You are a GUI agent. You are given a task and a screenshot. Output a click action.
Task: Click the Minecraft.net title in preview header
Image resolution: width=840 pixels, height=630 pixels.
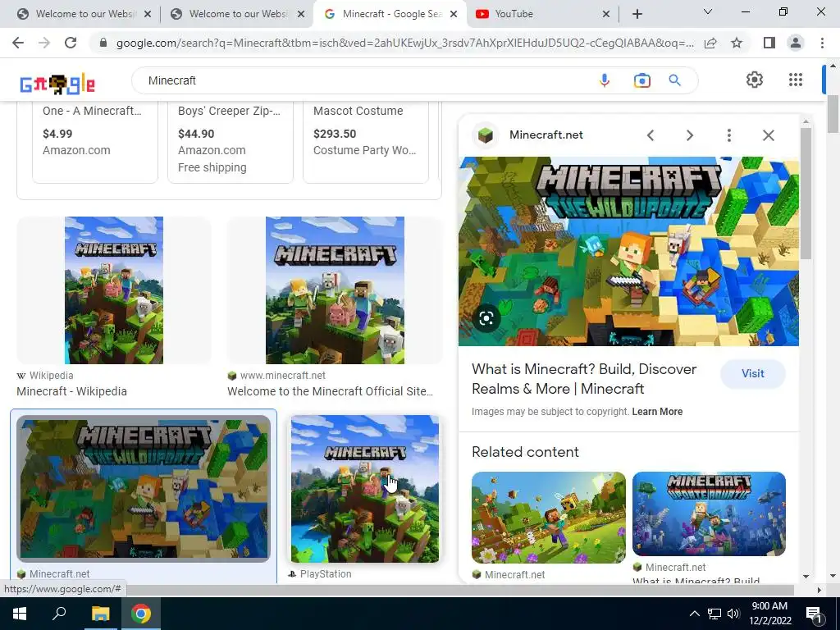(546, 135)
